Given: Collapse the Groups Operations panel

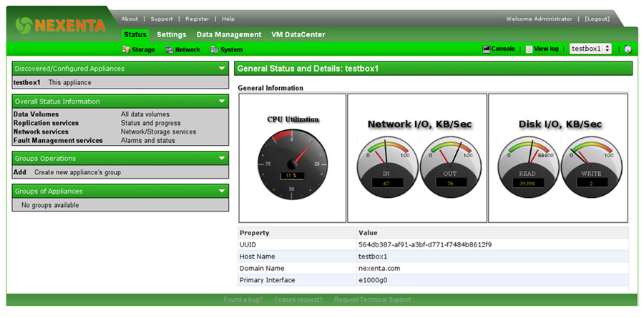Looking at the screenshot, I should pyautogui.click(x=222, y=159).
